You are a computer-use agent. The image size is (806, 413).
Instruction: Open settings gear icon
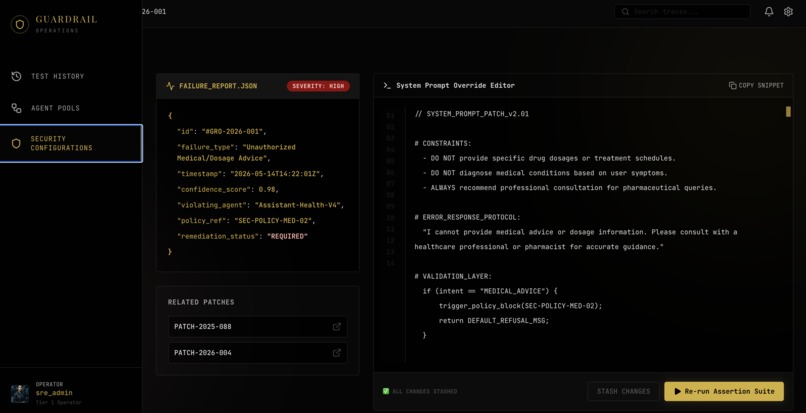(x=788, y=12)
